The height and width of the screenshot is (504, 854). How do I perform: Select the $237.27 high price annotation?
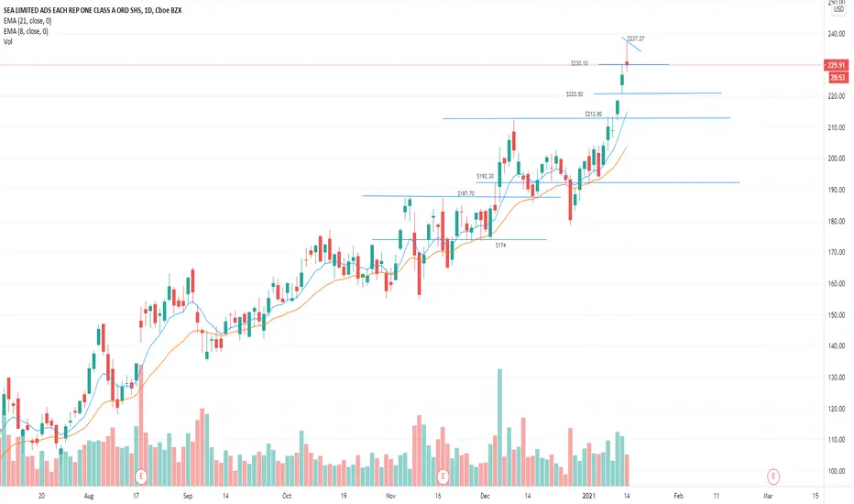(x=636, y=38)
